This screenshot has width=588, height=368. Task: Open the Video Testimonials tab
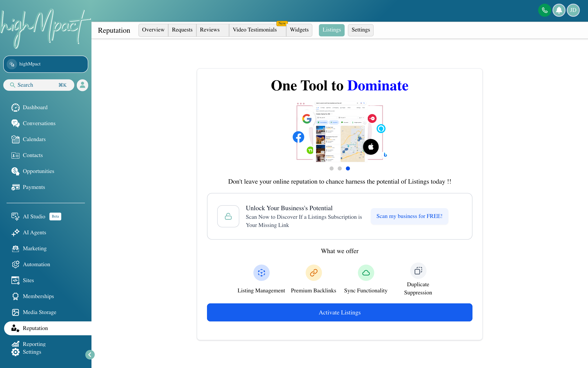tap(257, 30)
